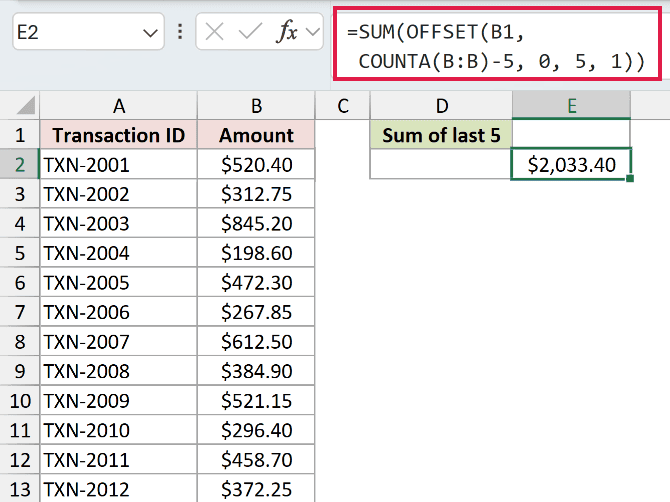Select amount cell $845.20
670x502 pixels.
[x=256, y=223]
